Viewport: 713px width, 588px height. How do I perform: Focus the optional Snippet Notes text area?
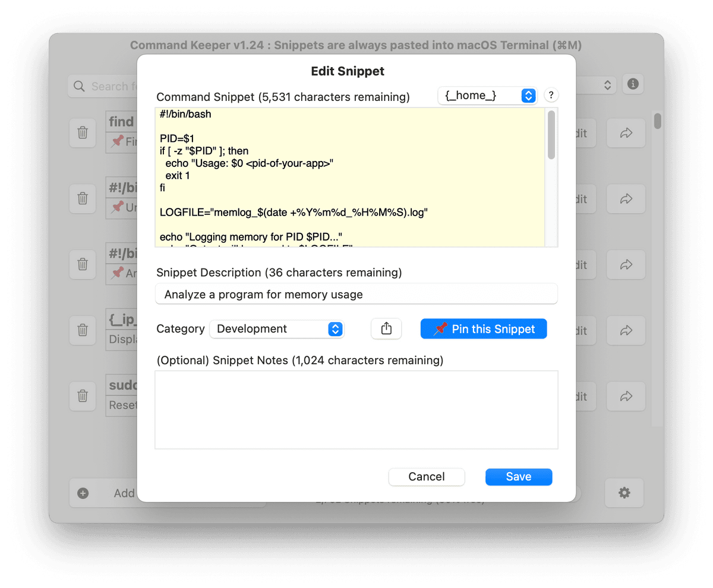tap(356, 410)
